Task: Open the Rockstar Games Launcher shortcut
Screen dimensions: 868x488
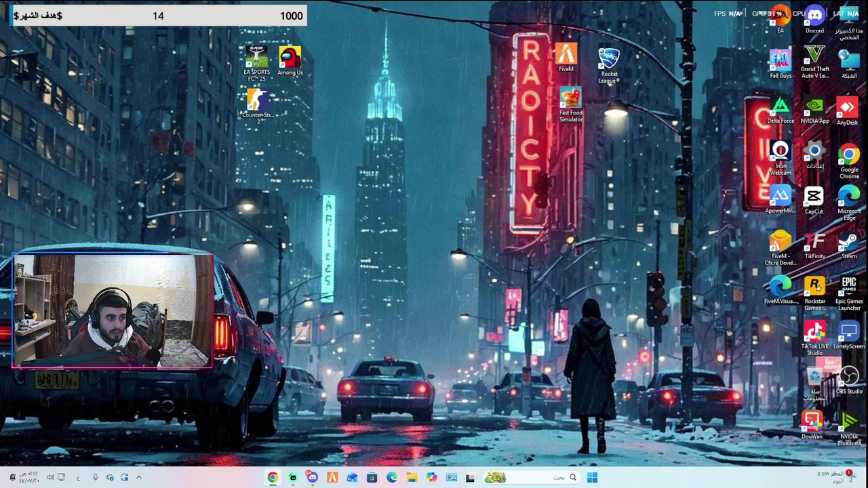Action: tap(814, 293)
